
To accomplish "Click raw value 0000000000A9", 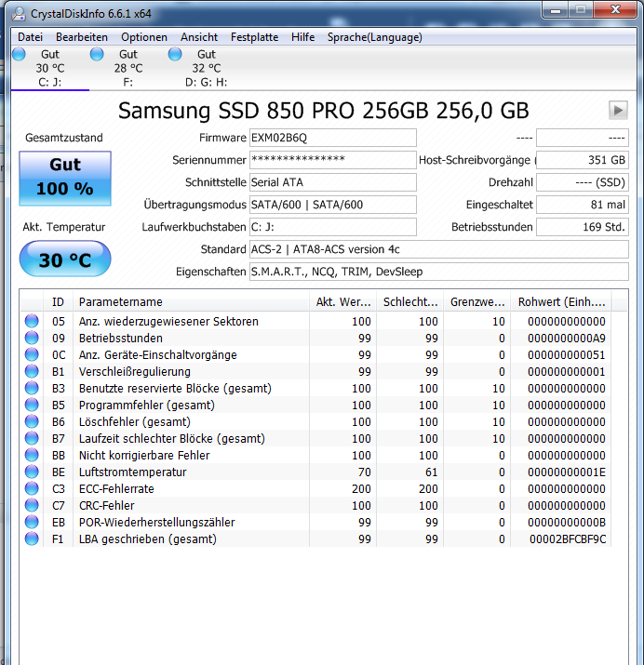I will click(567, 338).
